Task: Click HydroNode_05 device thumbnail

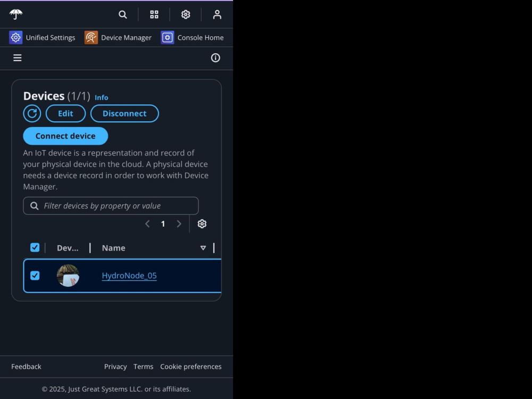Action: coord(68,276)
